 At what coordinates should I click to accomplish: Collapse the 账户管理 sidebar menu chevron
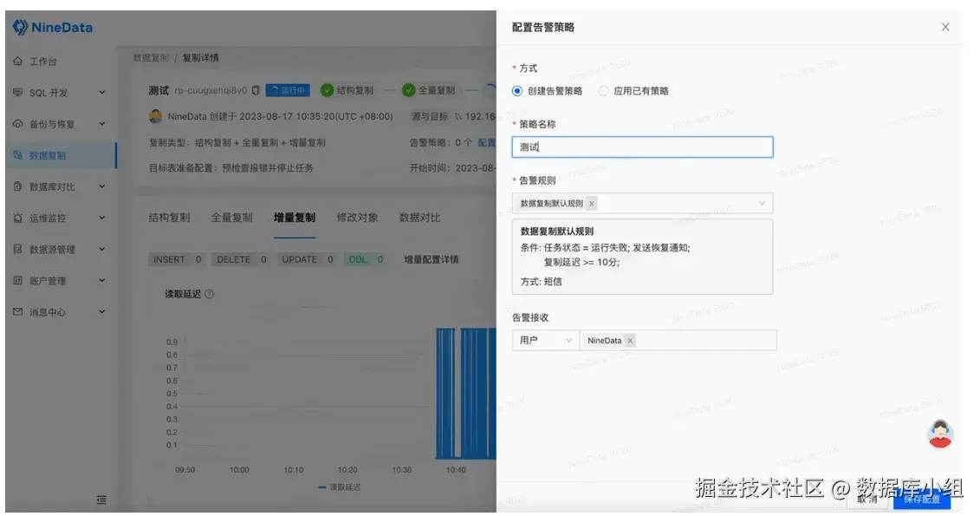point(102,282)
